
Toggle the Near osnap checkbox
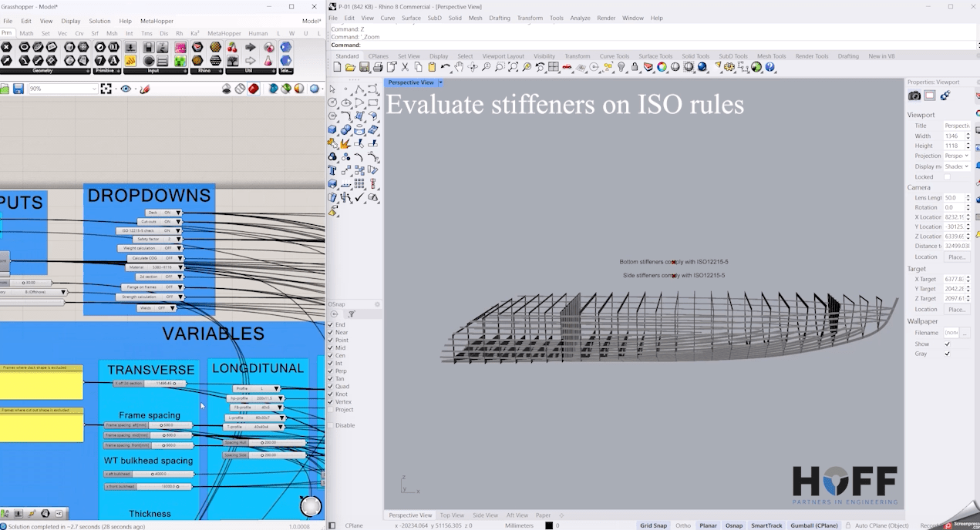[332, 333]
